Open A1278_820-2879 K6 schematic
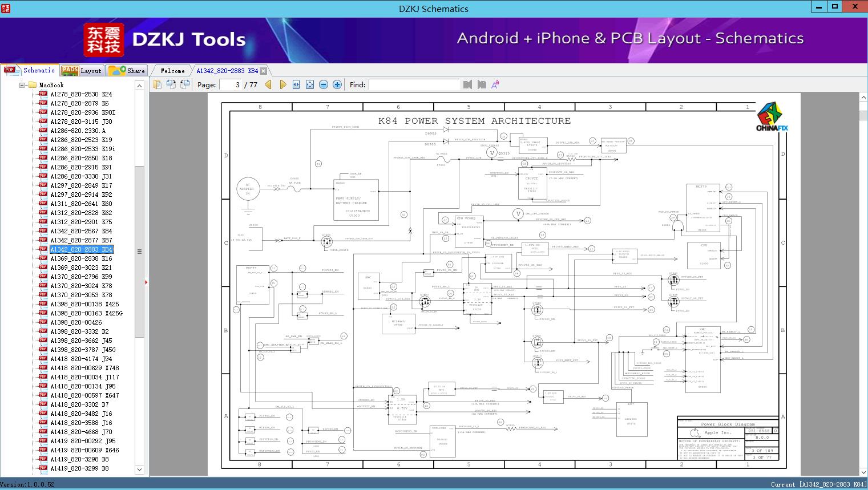This screenshot has width=868, height=490. click(79, 103)
